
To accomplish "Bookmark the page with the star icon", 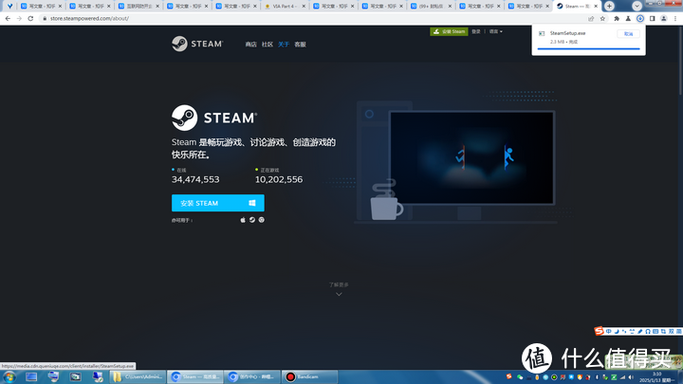I will click(603, 19).
